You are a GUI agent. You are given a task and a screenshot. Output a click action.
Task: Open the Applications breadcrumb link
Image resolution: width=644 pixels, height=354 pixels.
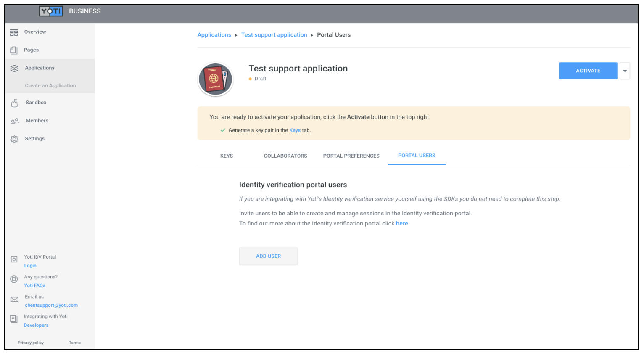[214, 34]
